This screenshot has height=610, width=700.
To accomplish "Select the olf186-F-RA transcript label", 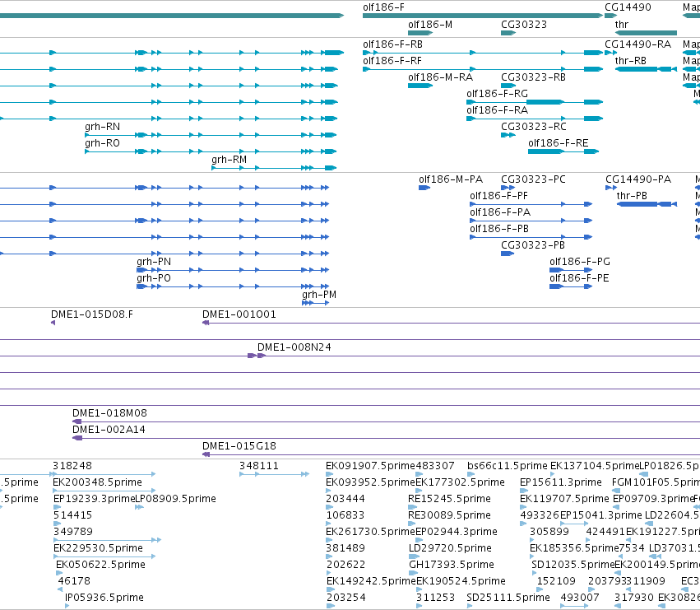I will (x=497, y=110).
